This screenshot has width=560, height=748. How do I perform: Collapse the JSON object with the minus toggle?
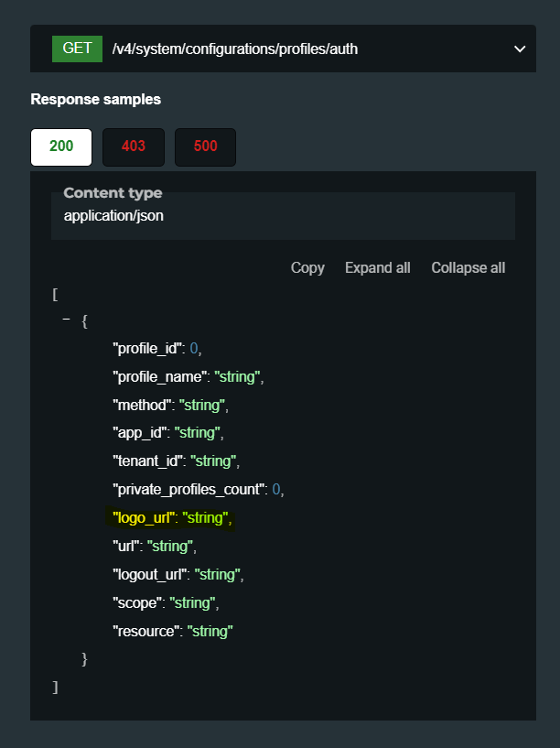coord(66,320)
